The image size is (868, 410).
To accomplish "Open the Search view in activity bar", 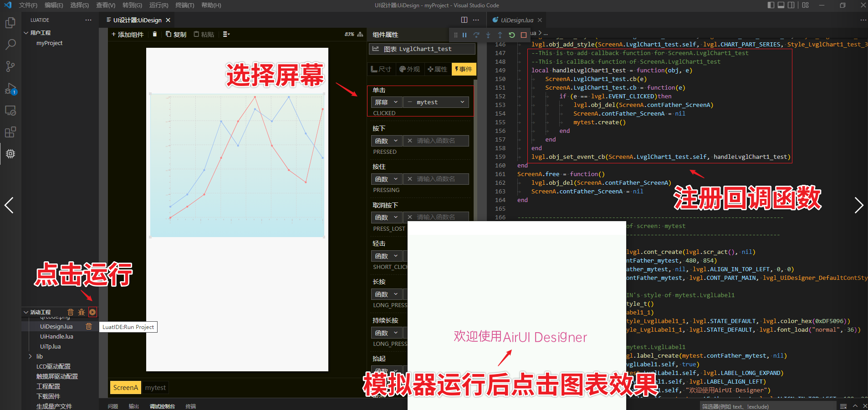I will pyautogui.click(x=10, y=45).
